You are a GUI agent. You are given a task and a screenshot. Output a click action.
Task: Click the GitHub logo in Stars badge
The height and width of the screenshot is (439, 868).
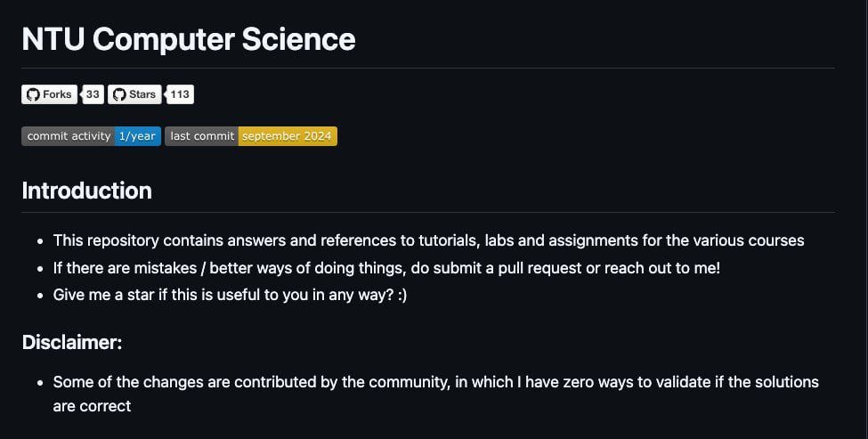[x=119, y=94]
